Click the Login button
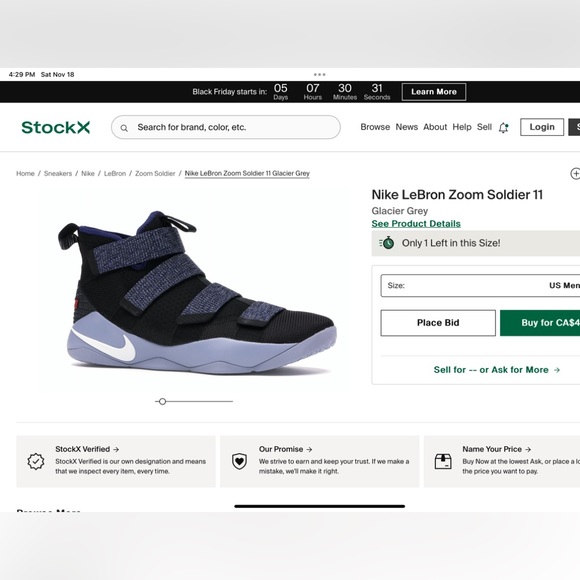 tap(542, 127)
